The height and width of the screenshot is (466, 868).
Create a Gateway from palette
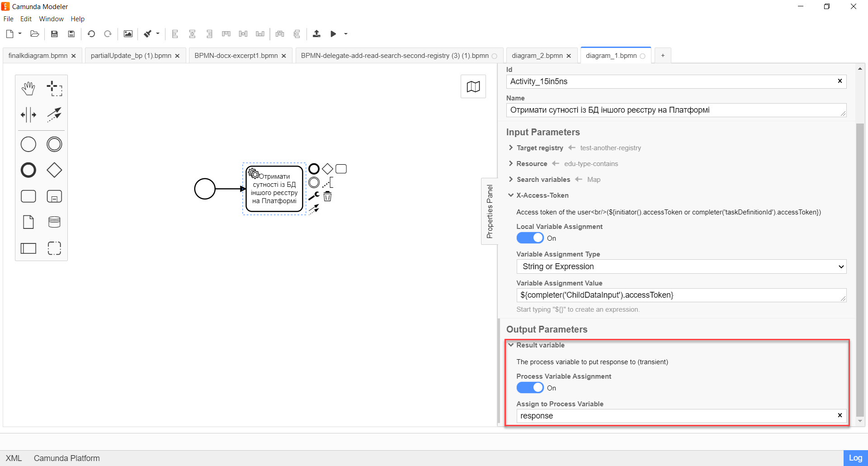click(54, 170)
